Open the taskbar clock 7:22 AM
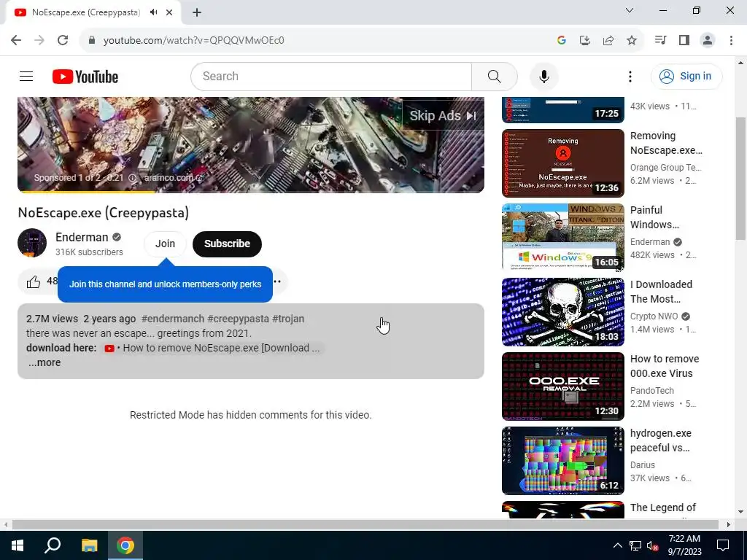 [684, 545]
